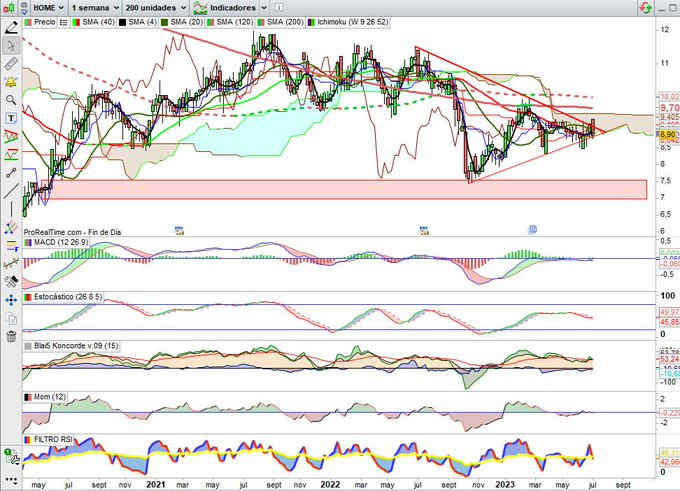Select the line segment drawing tool
The width and height of the screenshot is (680, 491).
(x=11, y=173)
